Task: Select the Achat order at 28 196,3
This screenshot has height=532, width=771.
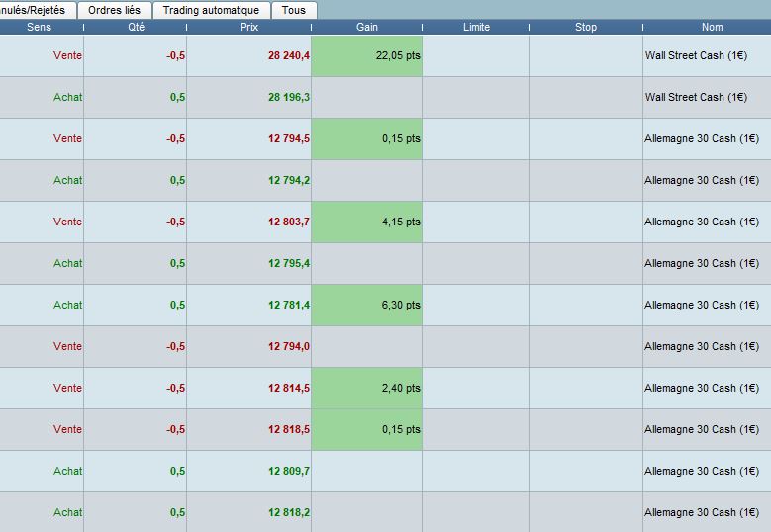Action: pos(386,97)
